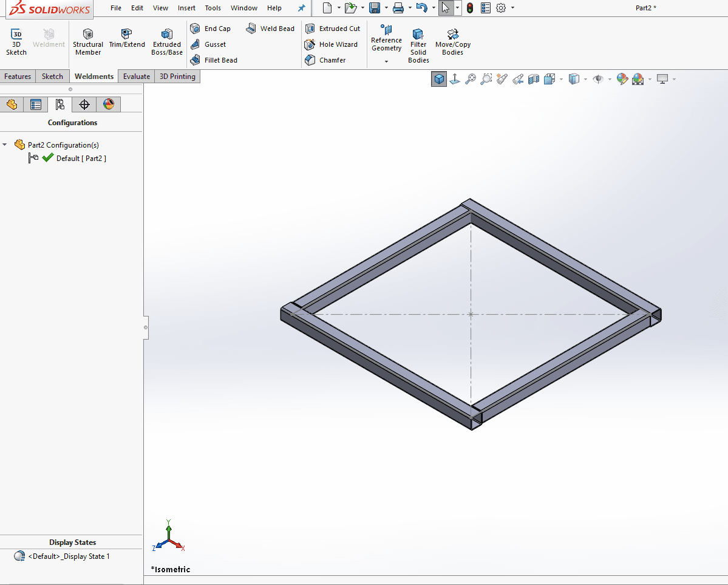Image resolution: width=728 pixels, height=585 pixels.
Task: Open the Tools menu
Action: pos(213,8)
